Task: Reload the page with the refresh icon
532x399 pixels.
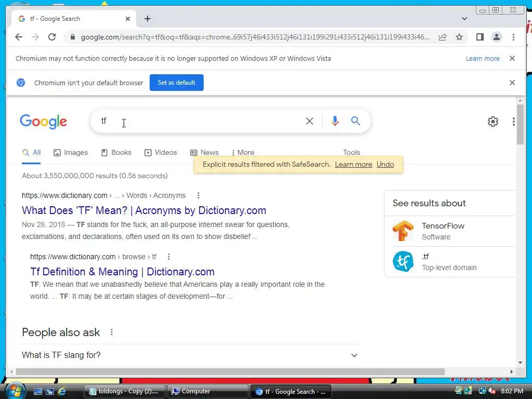Action: point(52,37)
